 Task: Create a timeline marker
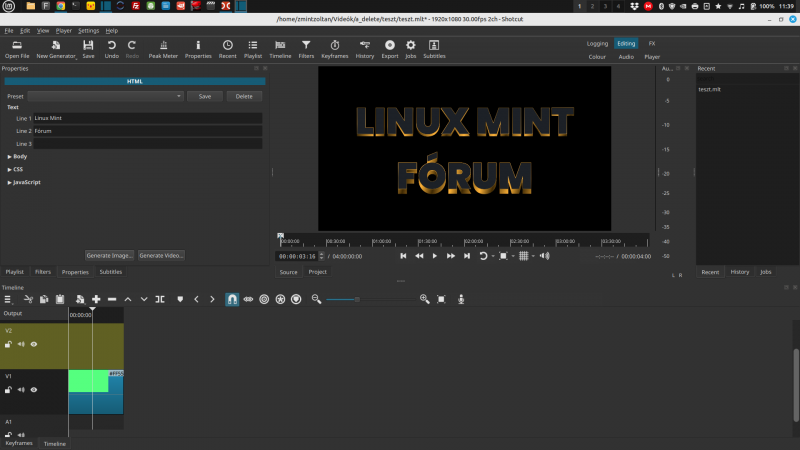pos(180,299)
